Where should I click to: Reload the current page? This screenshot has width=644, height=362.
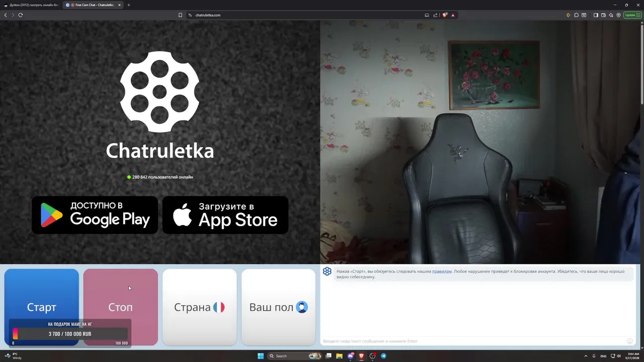coord(21,15)
